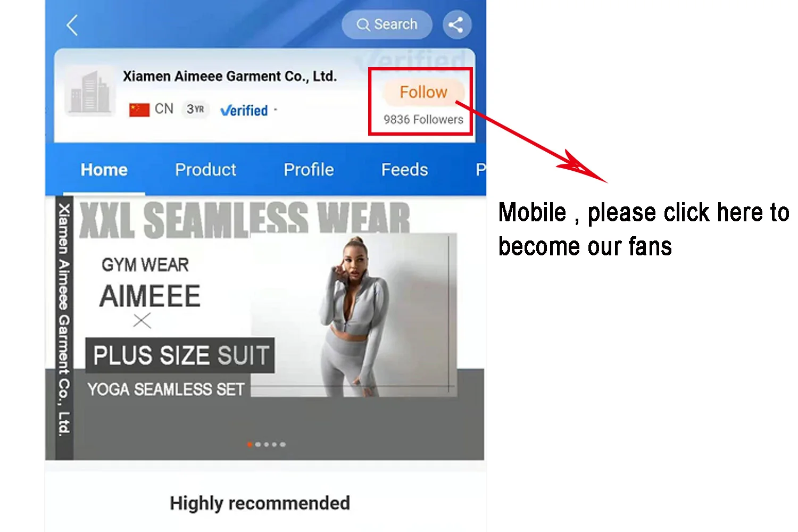Click the China flag icon

[x=139, y=110]
